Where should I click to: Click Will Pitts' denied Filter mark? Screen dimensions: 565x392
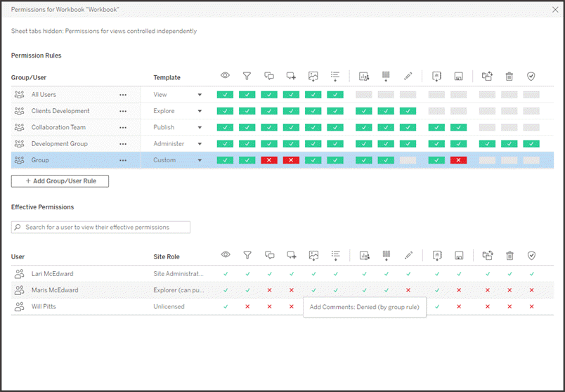point(247,306)
